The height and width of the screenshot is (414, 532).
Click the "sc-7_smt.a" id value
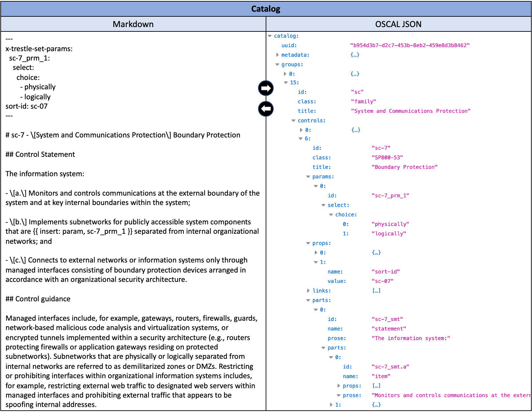(x=390, y=367)
